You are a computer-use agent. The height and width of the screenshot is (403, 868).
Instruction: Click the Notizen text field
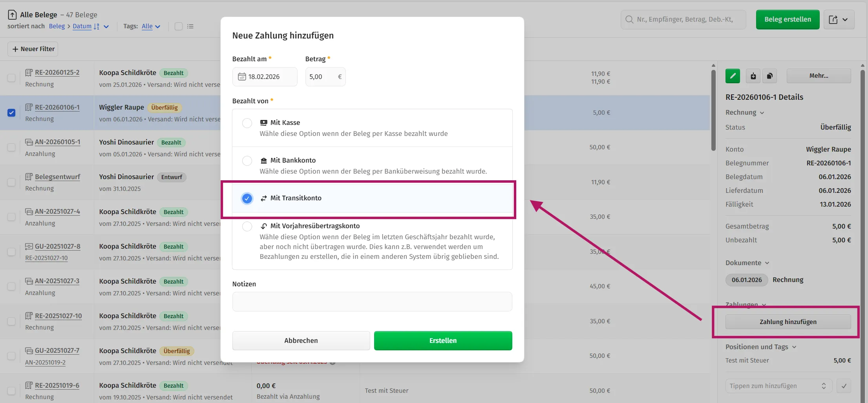(x=372, y=302)
